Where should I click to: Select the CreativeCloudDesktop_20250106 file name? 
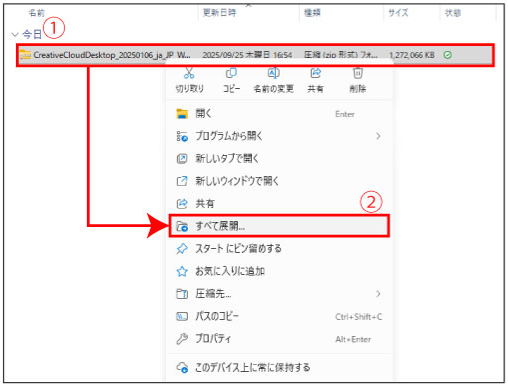coord(112,55)
